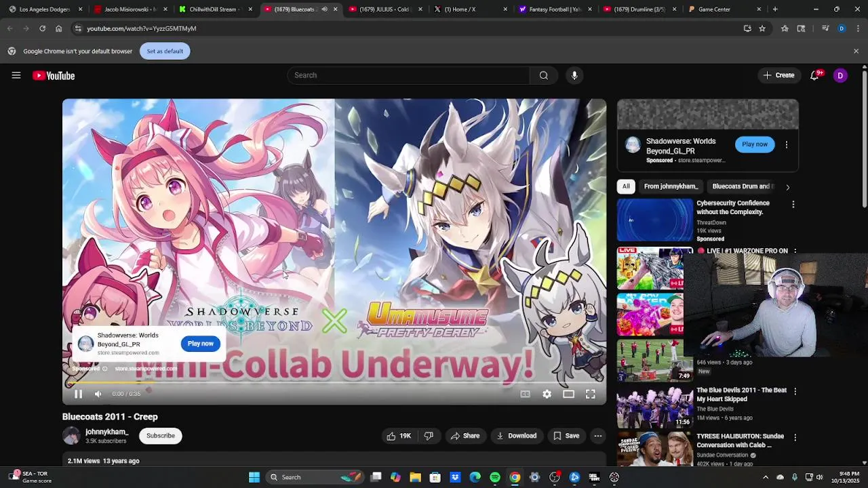Like the video with the 19K thumbs-up

[x=399, y=436]
